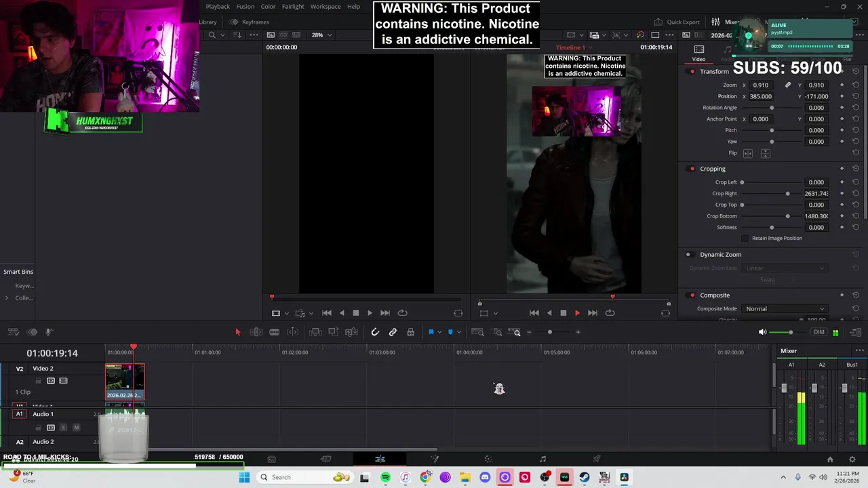The height and width of the screenshot is (488, 868).
Task: Open the marker color dropdown arrow
Action: click(459, 332)
